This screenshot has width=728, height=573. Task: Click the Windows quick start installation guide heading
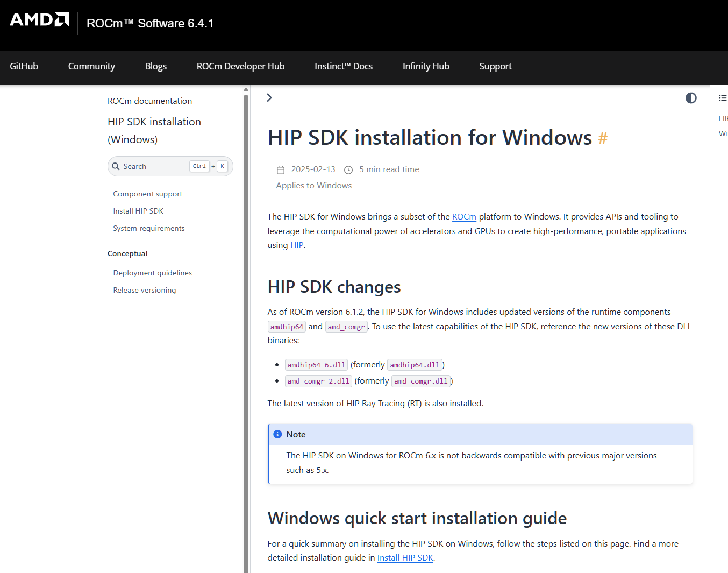point(417,518)
